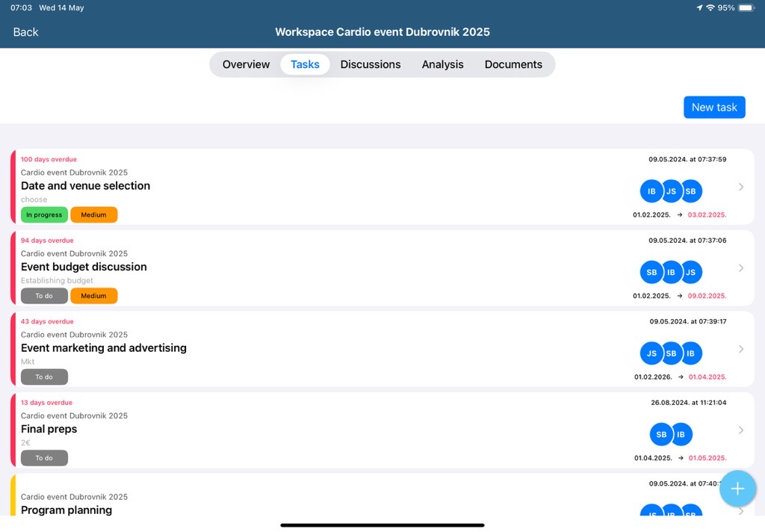Viewport: 765px width, 532px height.
Task: Tap the Wi-Fi icon in status bar
Action: 710,7
